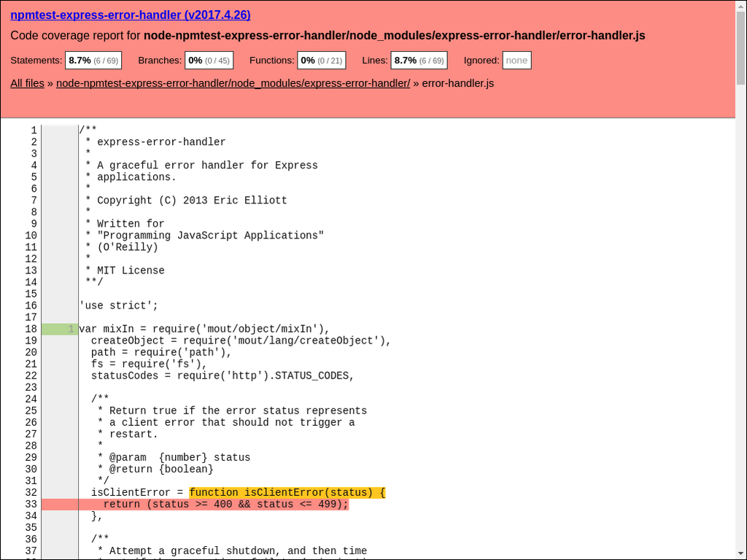This screenshot has width=747, height=560.
Task: Click the 'MIT License' comment line
Action: [131, 271]
